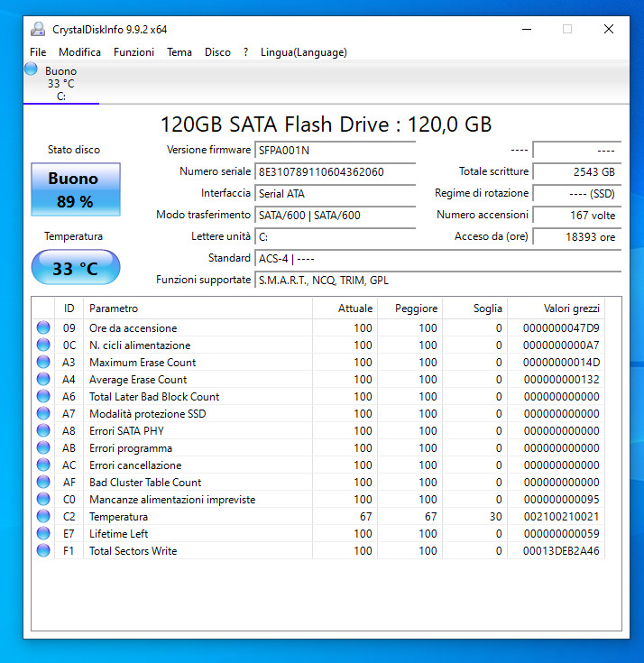Click the Standard field ACS-4
The width and height of the screenshot is (644, 663).
[438, 258]
